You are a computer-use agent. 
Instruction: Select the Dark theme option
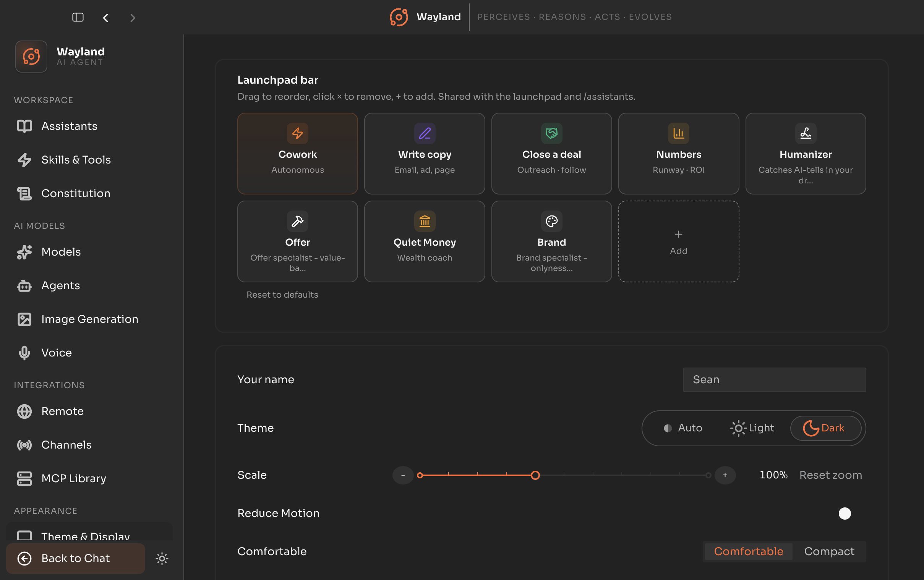click(x=825, y=428)
